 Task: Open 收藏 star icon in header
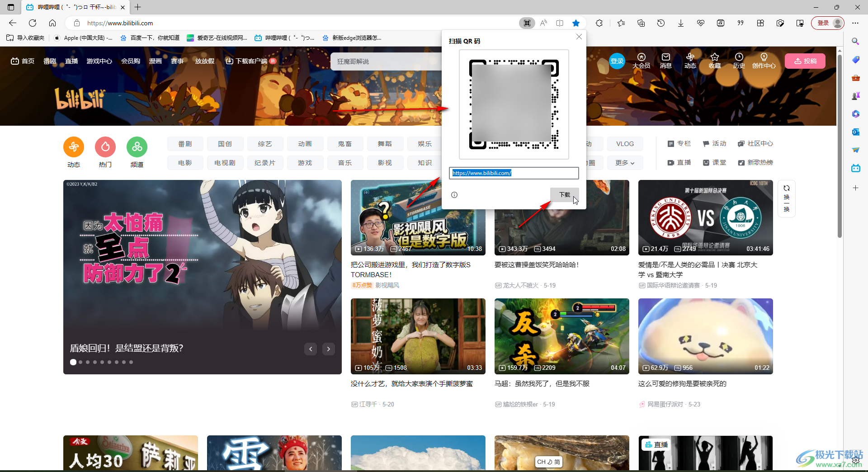pyautogui.click(x=715, y=61)
